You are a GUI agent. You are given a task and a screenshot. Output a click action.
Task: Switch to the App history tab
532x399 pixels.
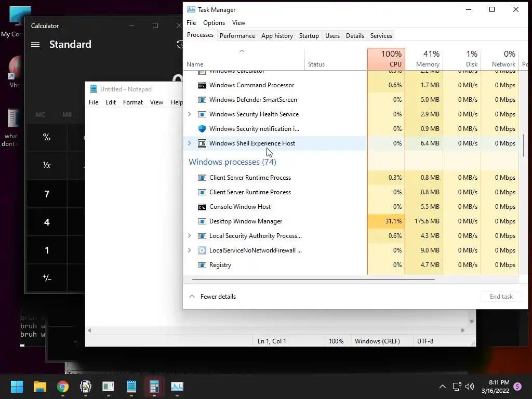pyautogui.click(x=277, y=36)
